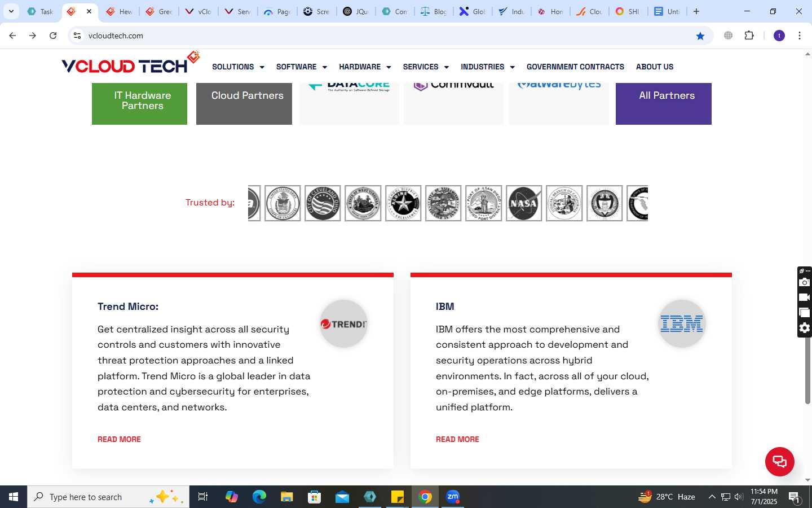Click READ MORE under IBM
The height and width of the screenshot is (508, 812).
(x=457, y=439)
